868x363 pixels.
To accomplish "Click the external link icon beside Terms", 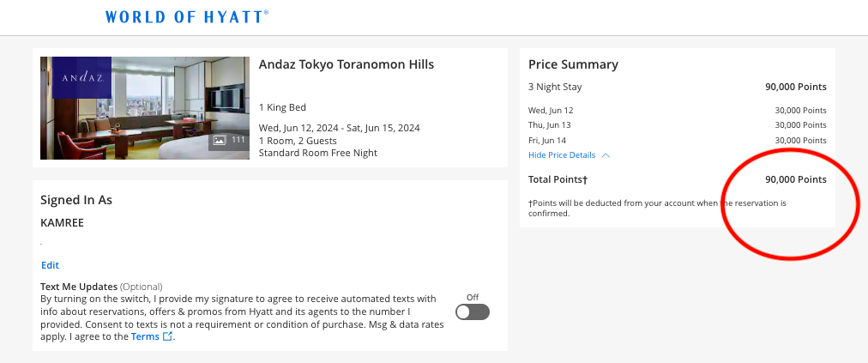I will [x=168, y=337].
